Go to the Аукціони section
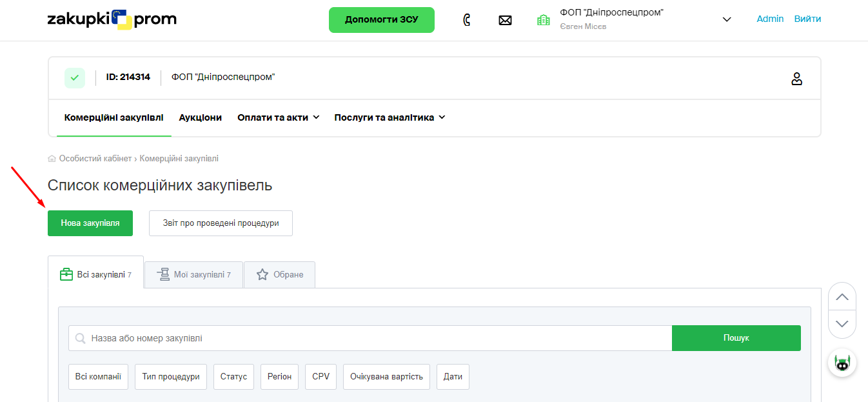The width and height of the screenshot is (868, 402). pos(200,117)
